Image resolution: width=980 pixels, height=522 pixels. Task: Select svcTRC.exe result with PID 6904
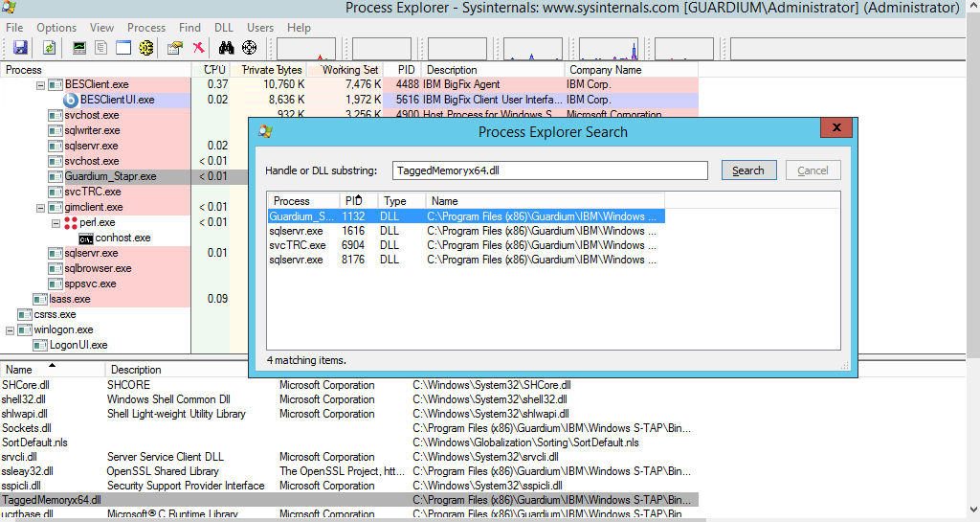tap(466, 245)
